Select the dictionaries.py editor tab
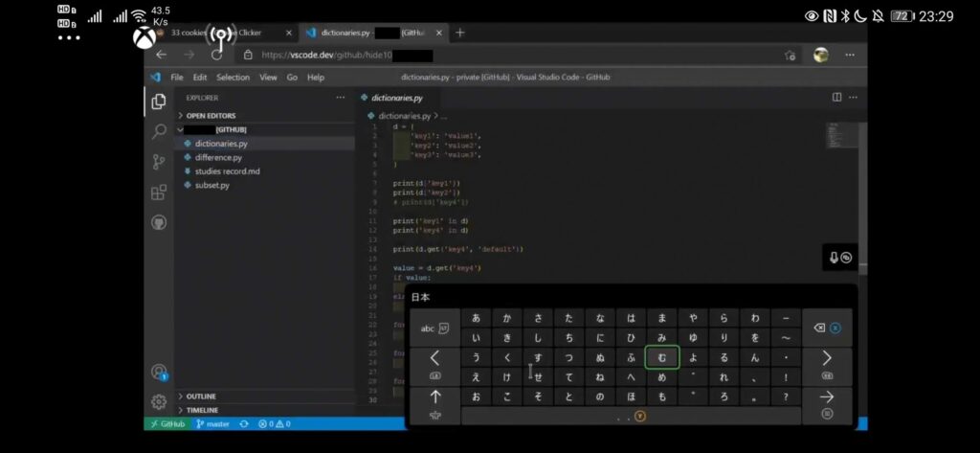The height and width of the screenshot is (453, 980). tap(396, 98)
